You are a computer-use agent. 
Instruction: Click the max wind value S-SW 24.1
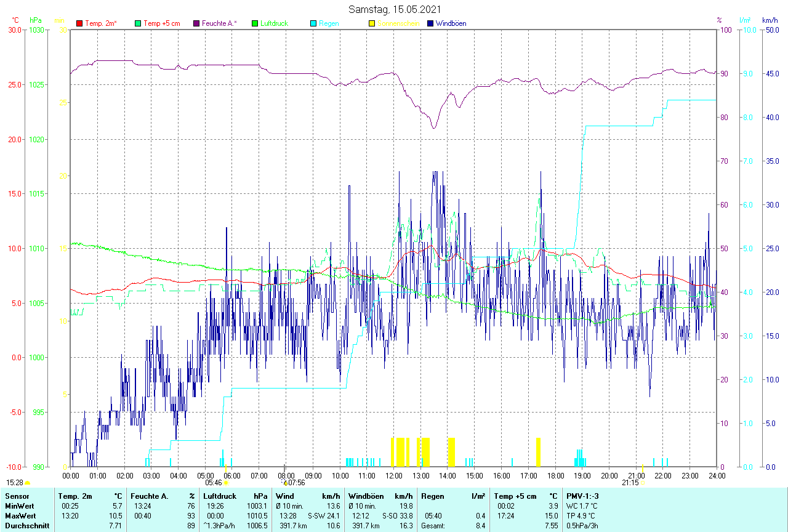click(324, 515)
